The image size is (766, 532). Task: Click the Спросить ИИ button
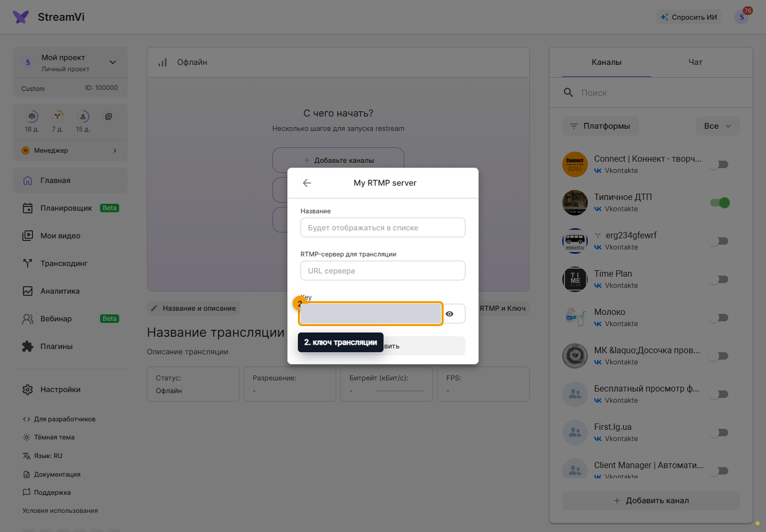689,17
